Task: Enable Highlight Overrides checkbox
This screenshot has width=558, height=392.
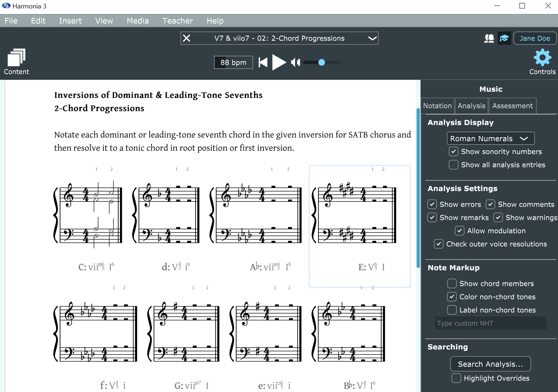Action: point(456,378)
